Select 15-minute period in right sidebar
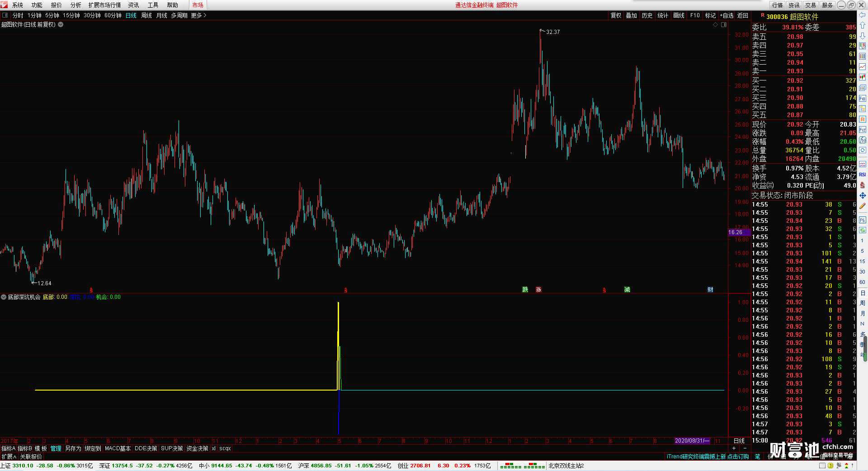This screenshot has height=471, width=868. [862, 261]
